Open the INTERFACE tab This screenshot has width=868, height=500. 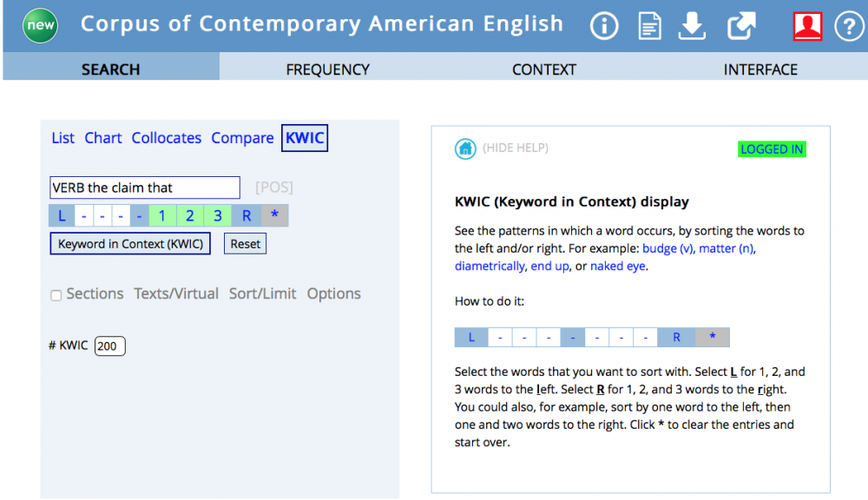tap(760, 69)
